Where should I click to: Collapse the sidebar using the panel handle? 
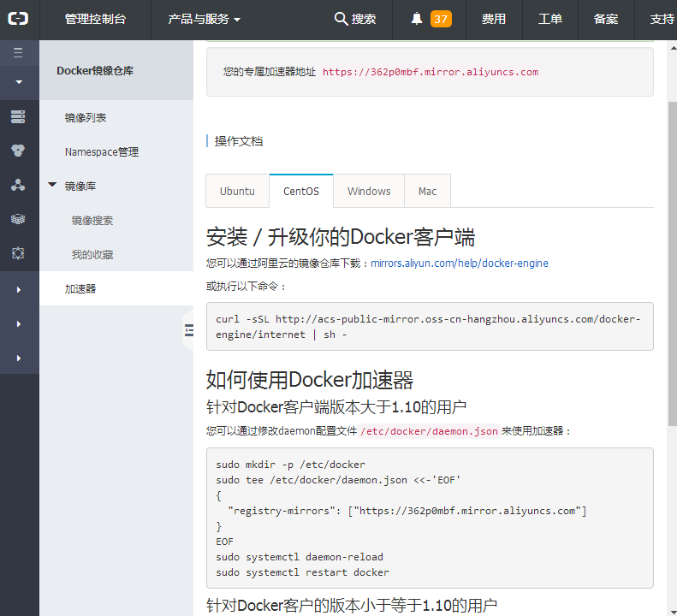click(188, 330)
